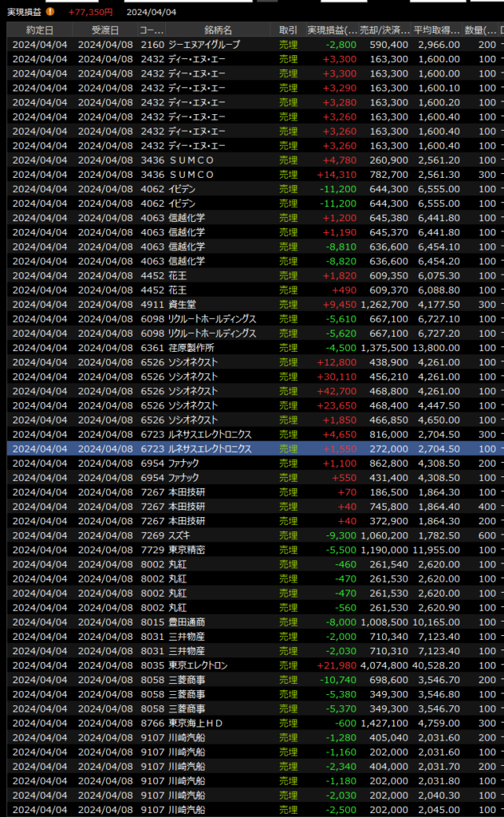Click the 東京海上HD stock name
The width and height of the screenshot is (504, 817).
pos(194,723)
